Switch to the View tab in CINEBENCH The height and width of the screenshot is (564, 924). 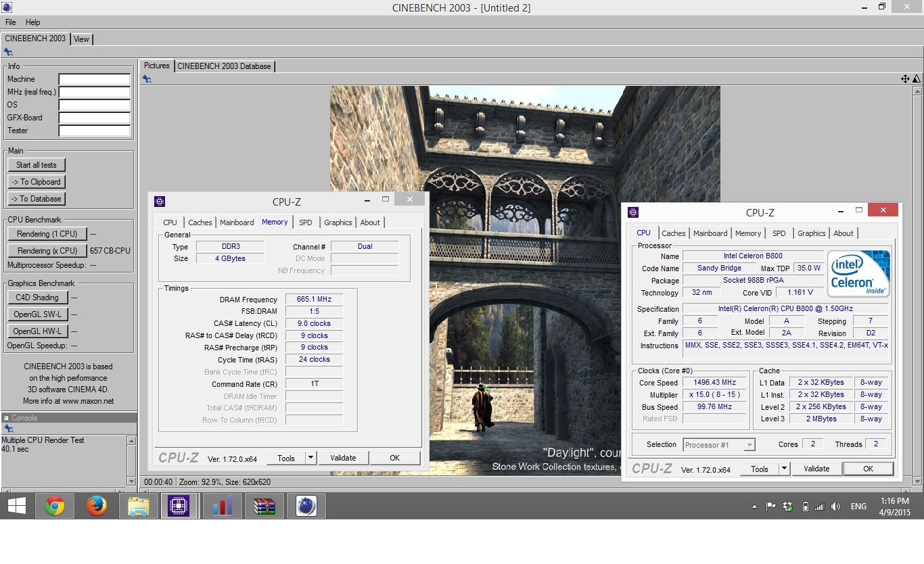click(81, 39)
